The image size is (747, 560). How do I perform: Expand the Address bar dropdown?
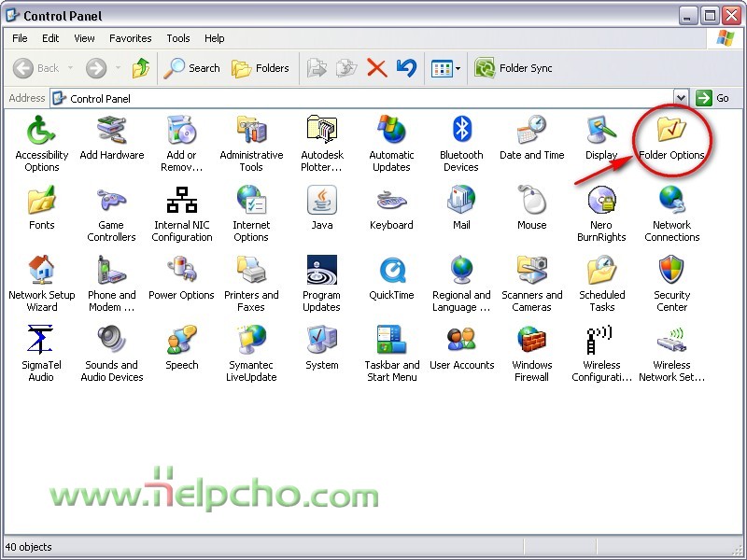pyautogui.click(x=682, y=98)
